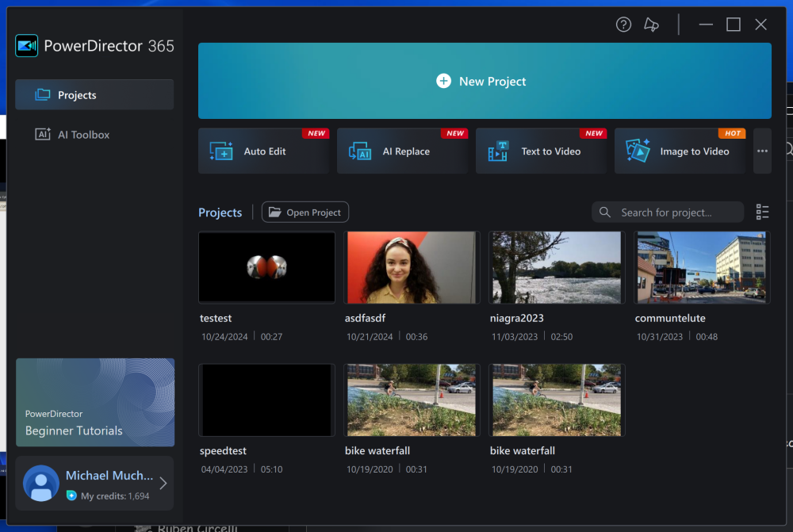Click the Search for project field

[x=668, y=212]
